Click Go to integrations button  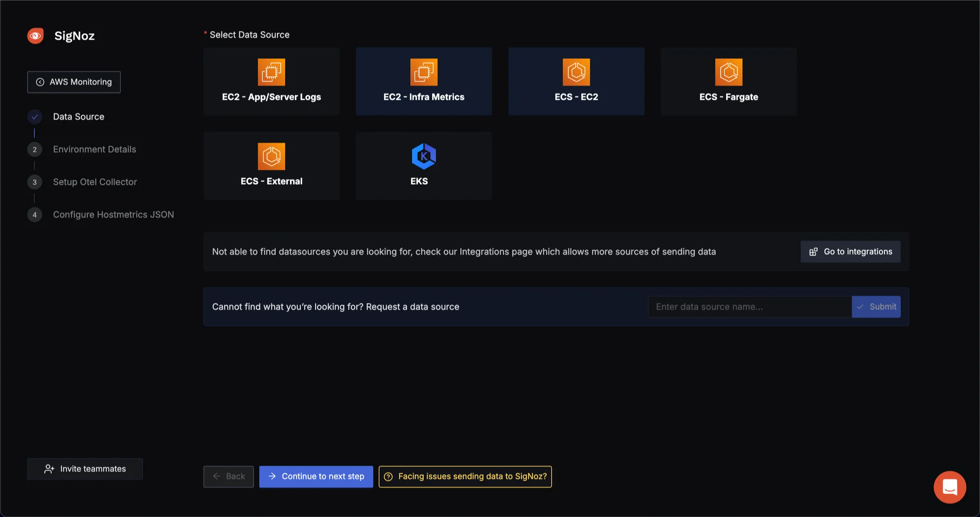tap(850, 252)
